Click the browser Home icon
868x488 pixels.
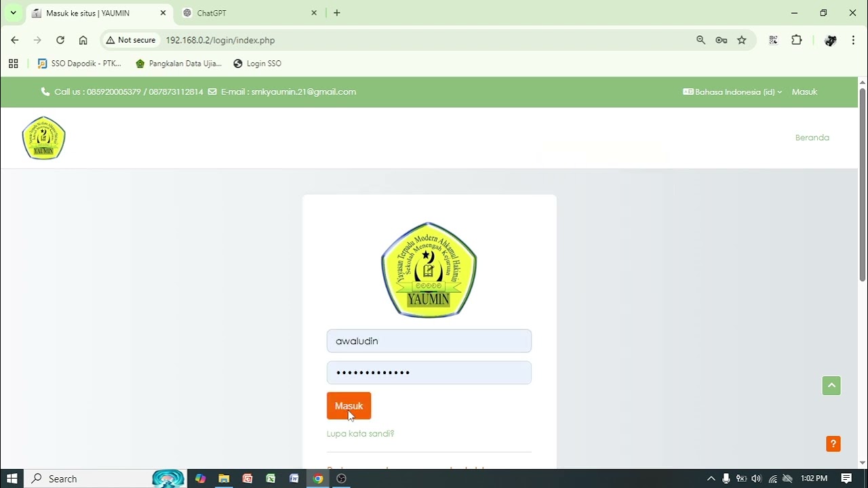click(x=83, y=40)
